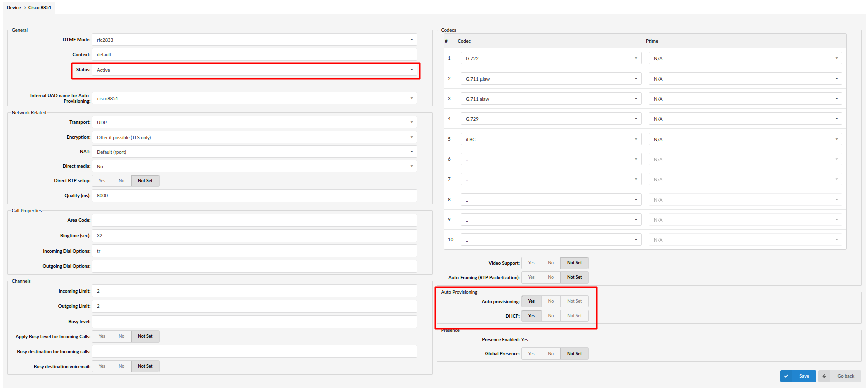This screenshot has height=388, width=868.
Task: Click the Outgoing Limit field
Action: click(x=254, y=306)
